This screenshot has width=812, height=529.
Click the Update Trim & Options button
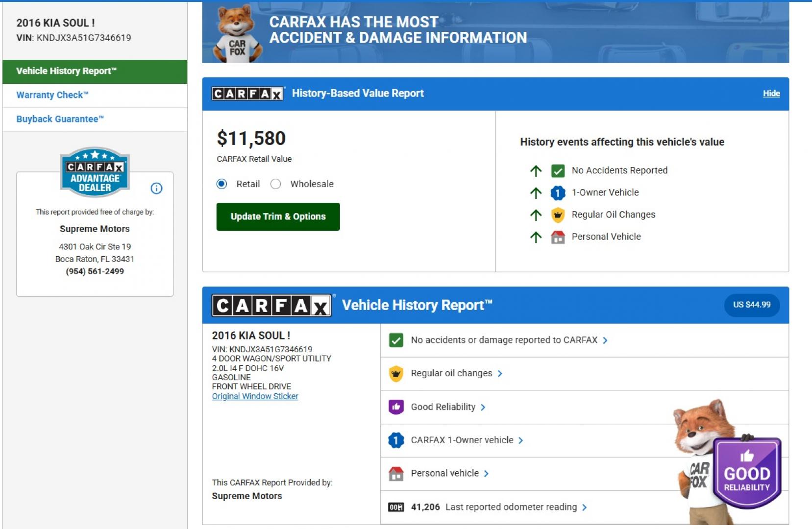tap(278, 216)
